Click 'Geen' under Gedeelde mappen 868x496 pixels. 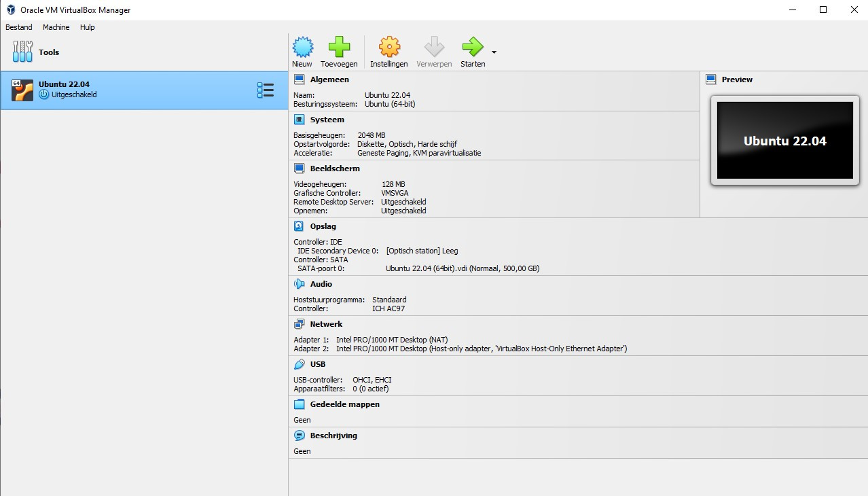point(302,420)
